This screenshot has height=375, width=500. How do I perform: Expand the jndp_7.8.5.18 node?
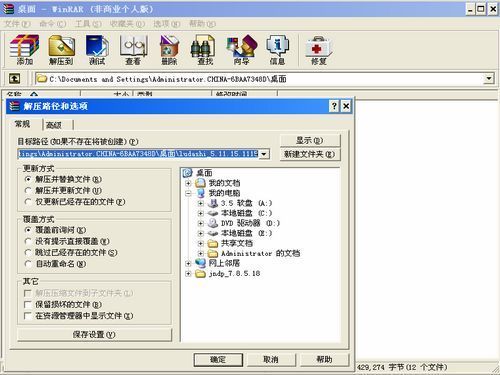point(188,274)
